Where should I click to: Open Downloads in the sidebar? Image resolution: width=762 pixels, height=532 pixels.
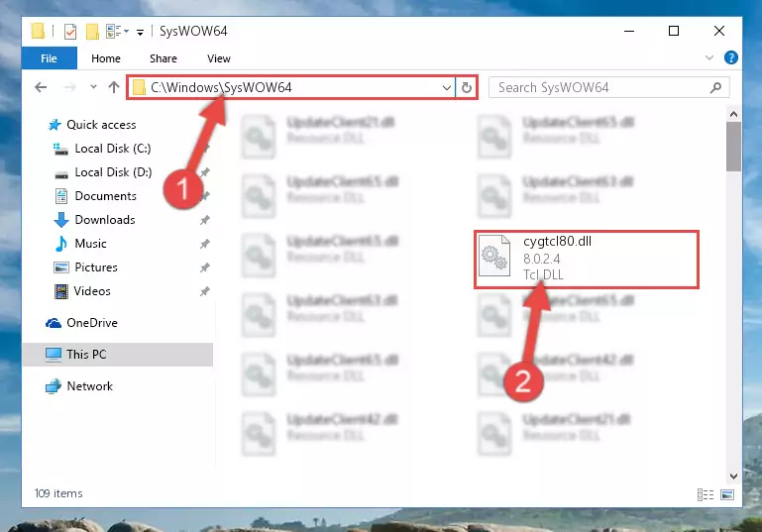[x=105, y=220]
